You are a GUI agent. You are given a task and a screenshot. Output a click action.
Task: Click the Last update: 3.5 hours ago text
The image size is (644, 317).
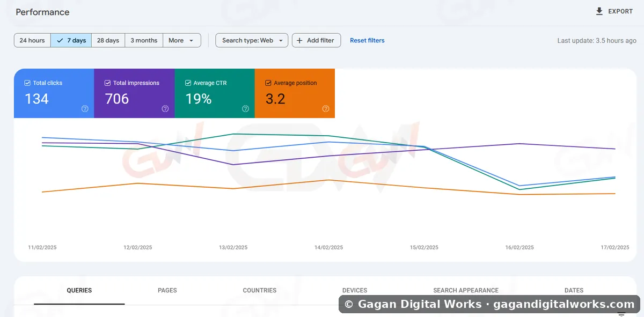tap(597, 40)
